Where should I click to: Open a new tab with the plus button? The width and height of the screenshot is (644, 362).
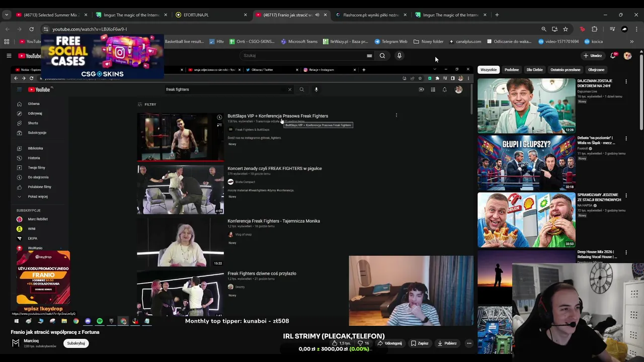click(497, 15)
